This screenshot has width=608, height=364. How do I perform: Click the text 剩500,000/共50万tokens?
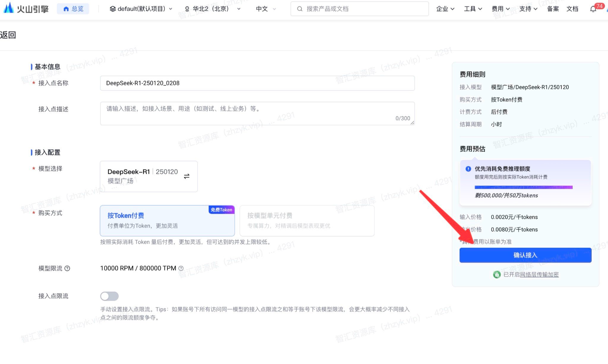pyautogui.click(x=506, y=195)
